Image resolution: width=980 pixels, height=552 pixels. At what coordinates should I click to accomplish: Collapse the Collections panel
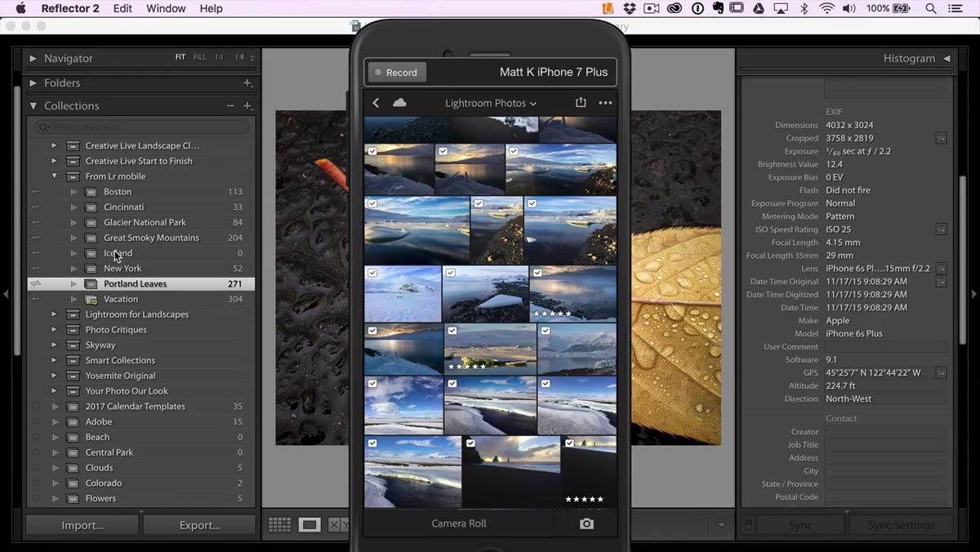coord(33,105)
